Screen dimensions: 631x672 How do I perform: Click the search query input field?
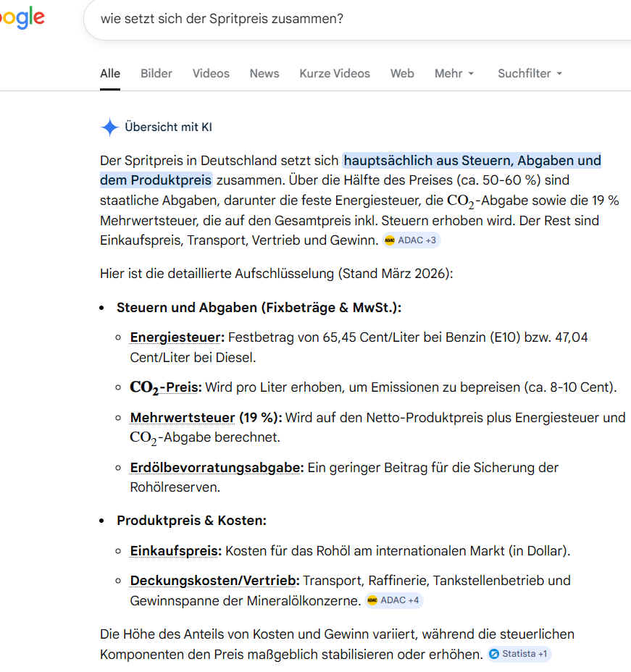coord(348,18)
